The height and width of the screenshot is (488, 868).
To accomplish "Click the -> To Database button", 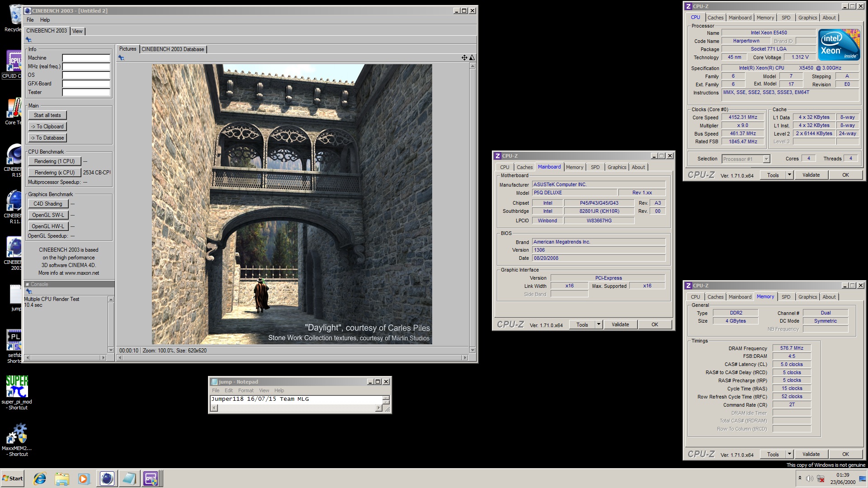I will (x=47, y=138).
